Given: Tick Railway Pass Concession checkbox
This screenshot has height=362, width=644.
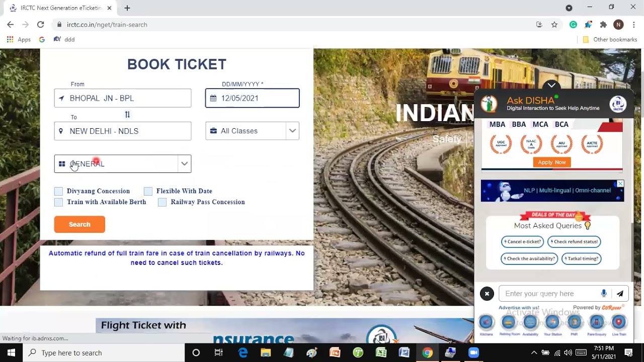Looking at the screenshot, I should 162,202.
